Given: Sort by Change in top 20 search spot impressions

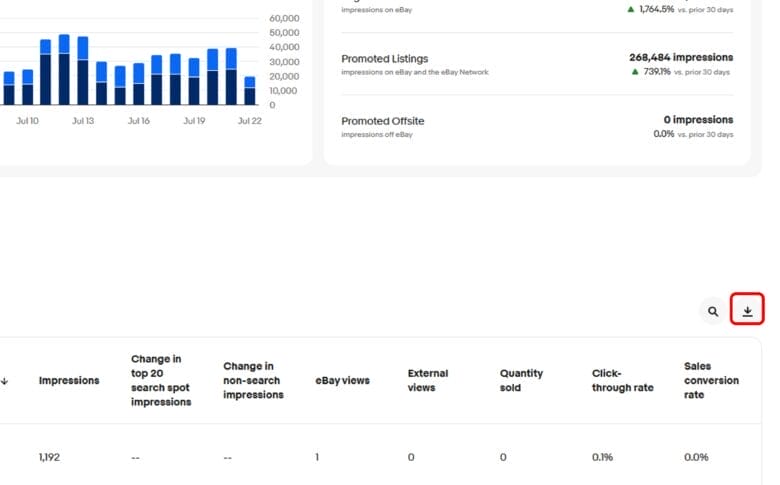Looking at the screenshot, I should tap(160, 381).
